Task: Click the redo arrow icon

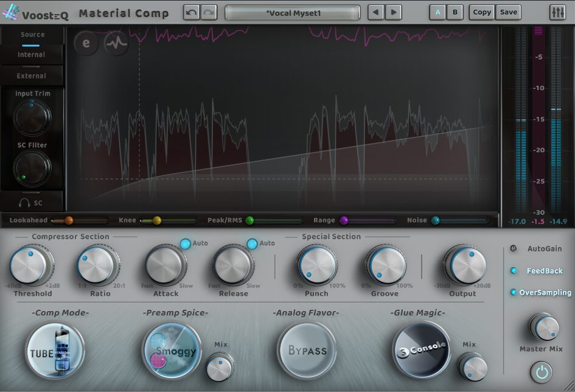Action: pos(209,12)
